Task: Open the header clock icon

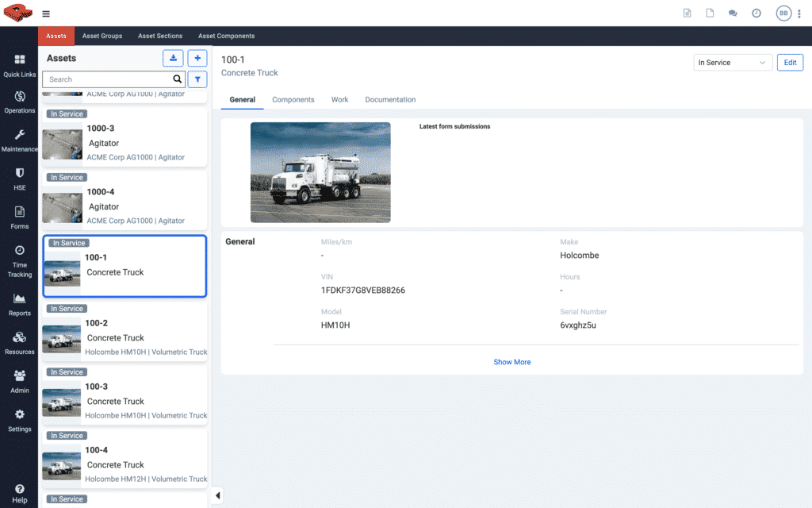Action: click(756, 13)
